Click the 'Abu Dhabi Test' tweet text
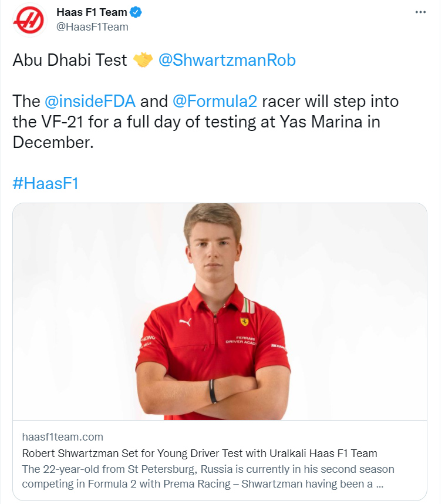The width and height of the screenshot is (445, 504). (70, 61)
